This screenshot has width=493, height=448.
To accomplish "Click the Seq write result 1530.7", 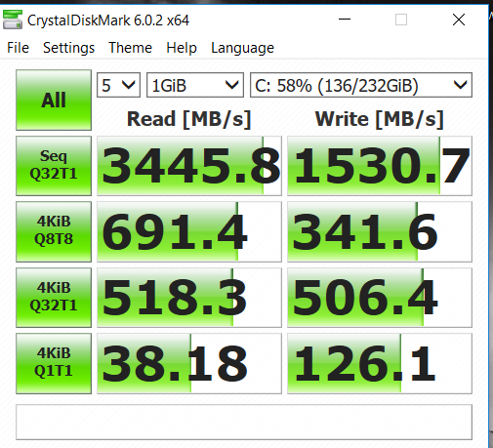I will click(380, 166).
